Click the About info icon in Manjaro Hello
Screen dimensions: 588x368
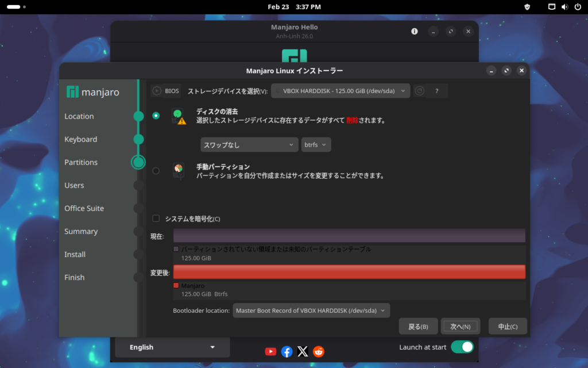415,32
